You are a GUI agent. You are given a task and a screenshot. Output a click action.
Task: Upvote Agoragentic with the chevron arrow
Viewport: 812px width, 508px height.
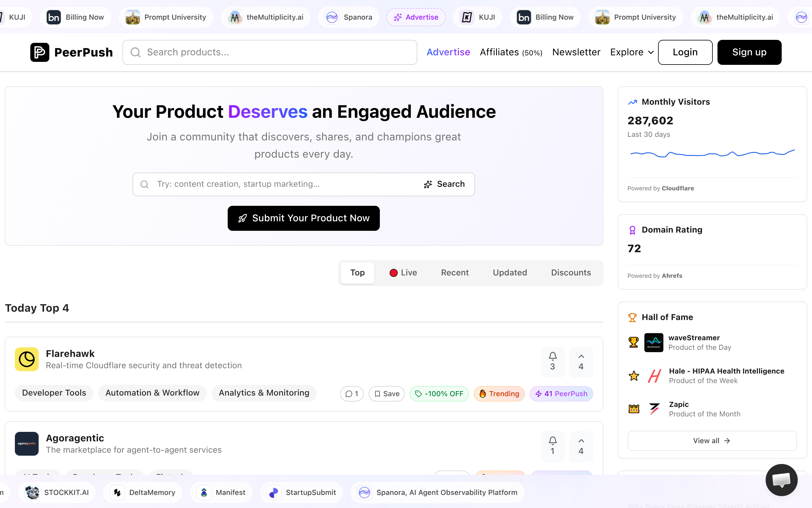tap(581, 446)
